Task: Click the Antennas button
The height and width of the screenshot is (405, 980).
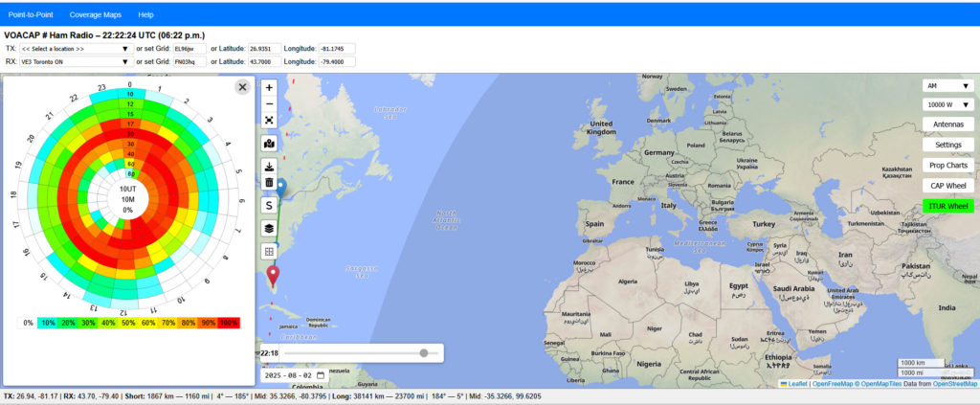Action: click(x=947, y=124)
